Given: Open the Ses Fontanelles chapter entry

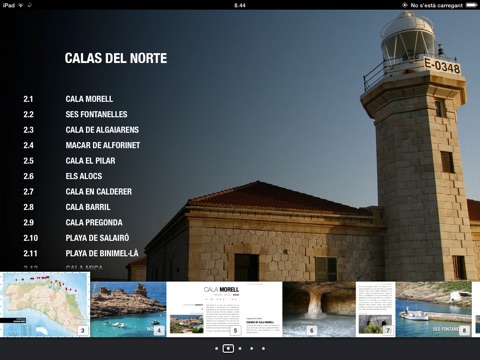Looking at the screenshot, I should point(96,114).
